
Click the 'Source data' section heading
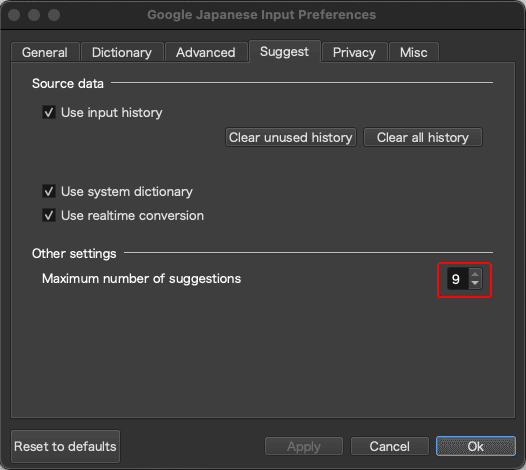click(x=68, y=84)
